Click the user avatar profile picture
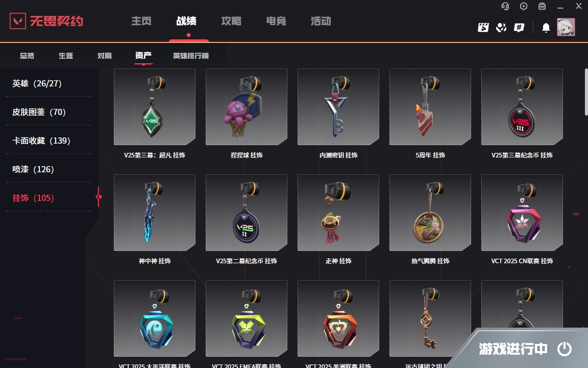Screen dimensions: 588x368 (x=566, y=27)
